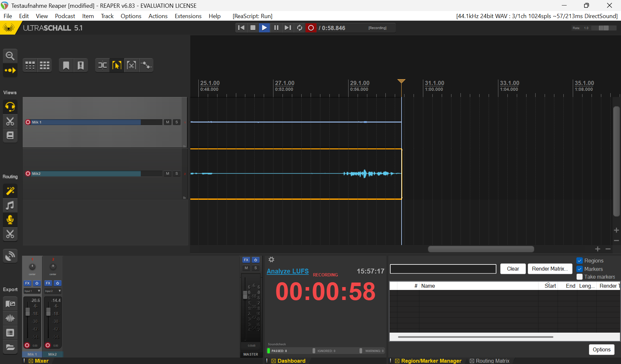The image size is (621, 364).
Task: Click the transport record button
Action: (x=311, y=28)
